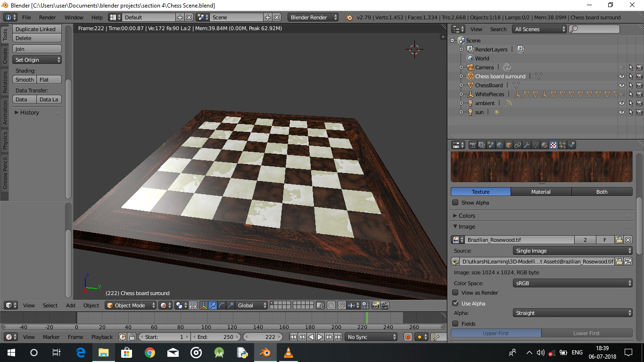The width and height of the screenshot is (644, 362).
Task: Click the Smooth shading button
Action: (x=25, y=80)
